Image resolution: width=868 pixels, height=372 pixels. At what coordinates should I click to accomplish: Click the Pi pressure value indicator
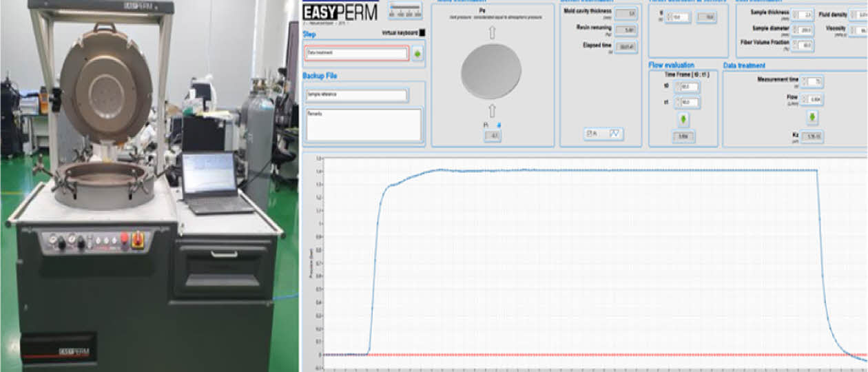[493, 136]
